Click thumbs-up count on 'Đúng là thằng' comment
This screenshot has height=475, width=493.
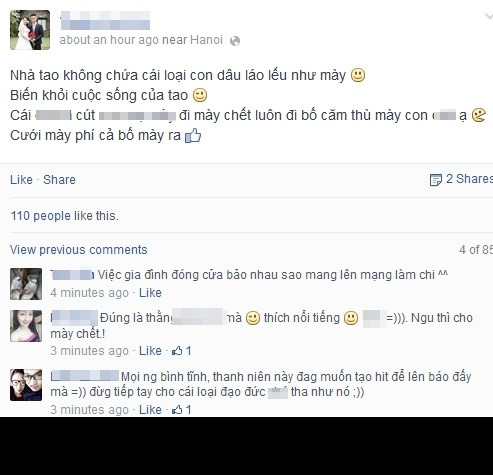coord(182,351)
